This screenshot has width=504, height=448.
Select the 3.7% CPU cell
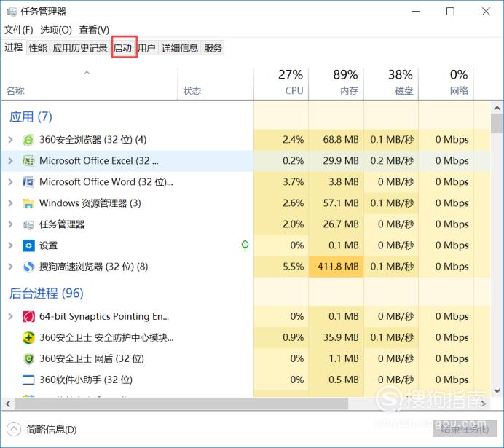[281, 182]
